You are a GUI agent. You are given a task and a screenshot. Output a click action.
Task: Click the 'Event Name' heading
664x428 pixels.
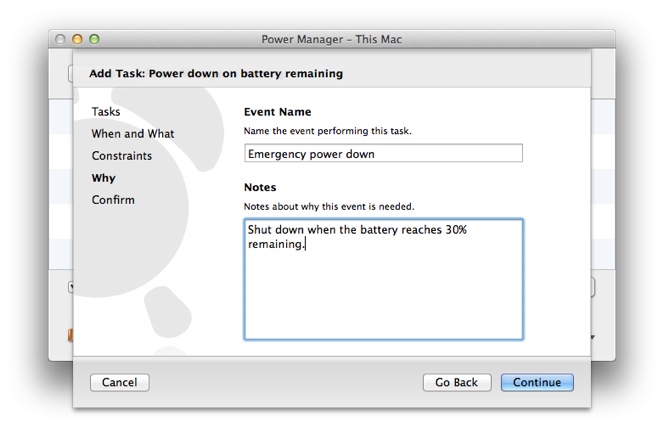tap(277, 112)
